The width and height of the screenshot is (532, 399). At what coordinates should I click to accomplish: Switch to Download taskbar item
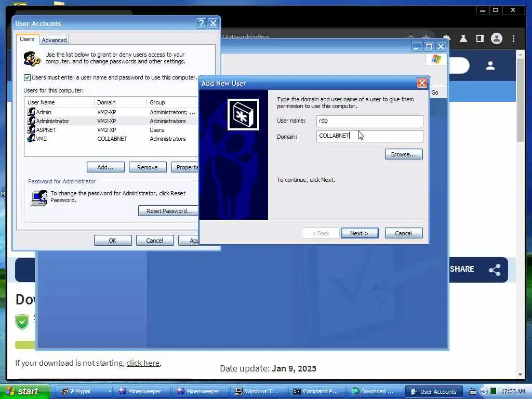(x=375, y=392)
